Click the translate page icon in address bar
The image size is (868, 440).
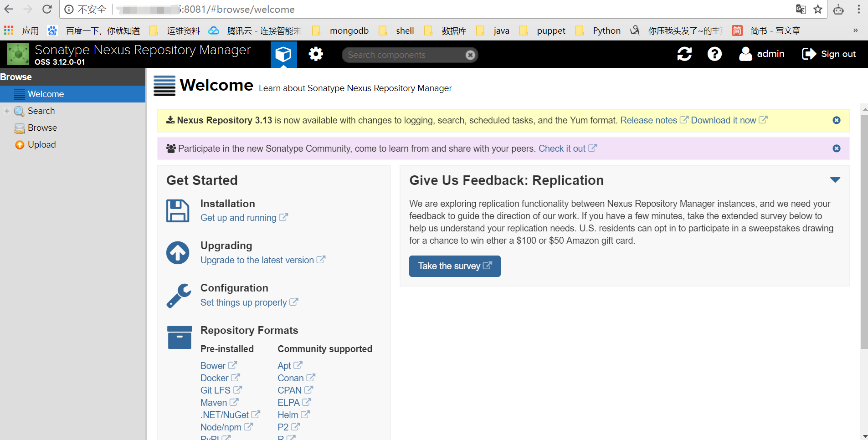[x=801, y=9]
